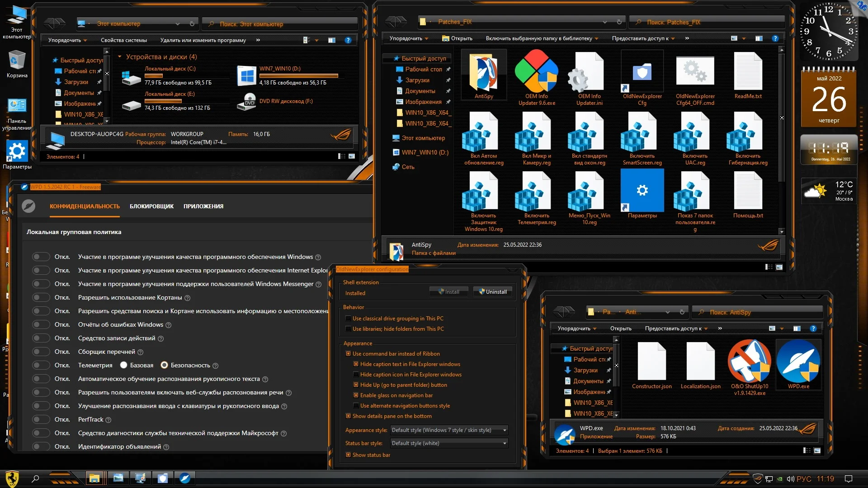Select O&O ShutUp10 executable icon
The width and height of the screenshot is (868, 488).
[x=749, y=362]
